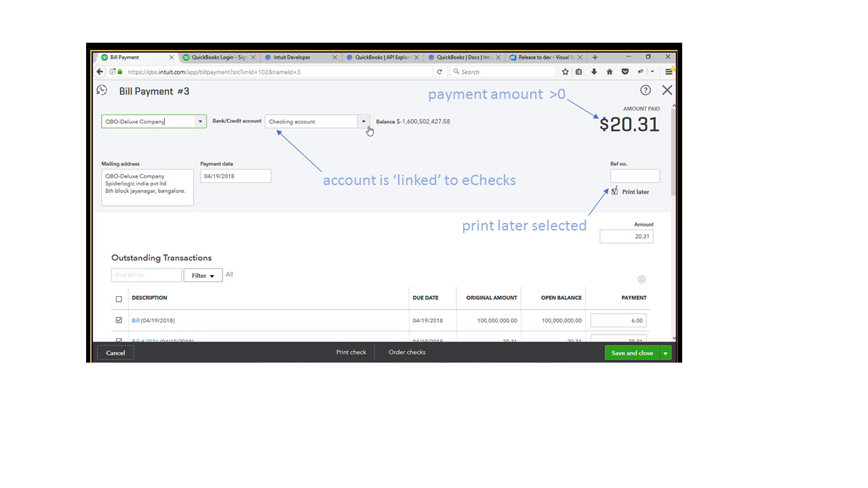
Task: Click the Ref no. input field
Action: point(635,176)
